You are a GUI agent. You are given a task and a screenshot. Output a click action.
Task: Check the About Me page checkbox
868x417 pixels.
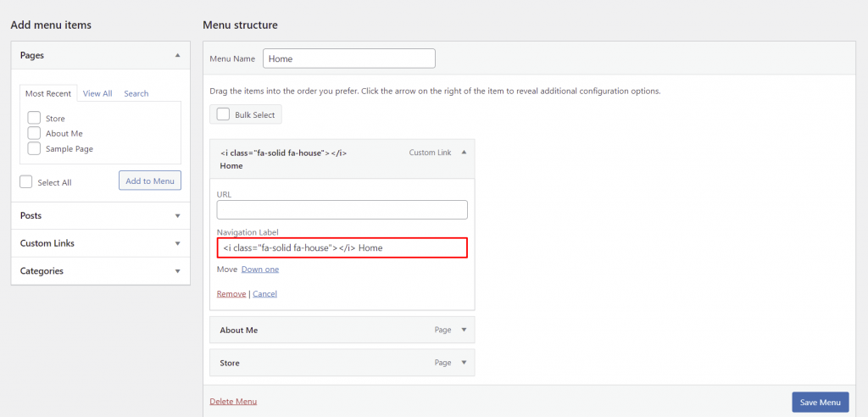point(34,133)
